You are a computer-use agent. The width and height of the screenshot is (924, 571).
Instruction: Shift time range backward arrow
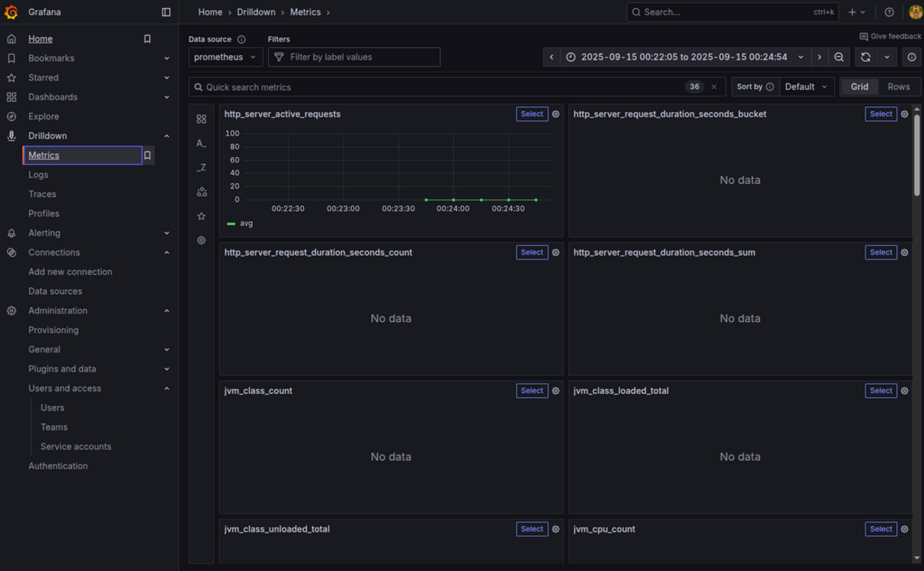[552, 57]
